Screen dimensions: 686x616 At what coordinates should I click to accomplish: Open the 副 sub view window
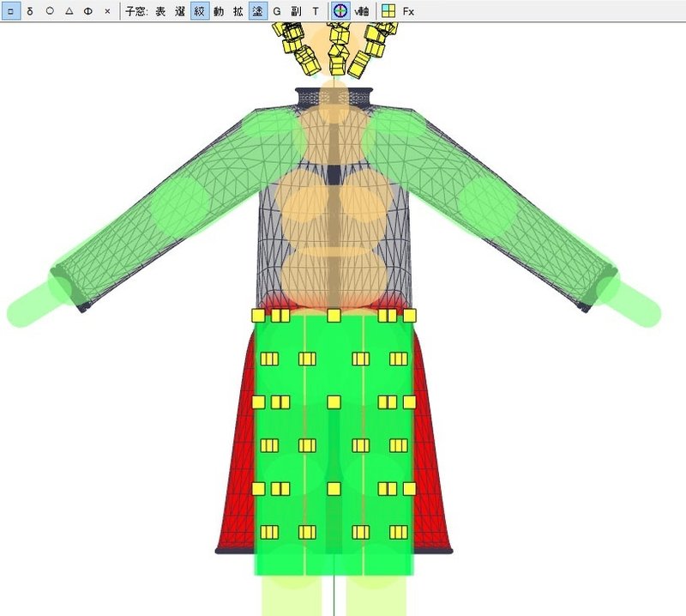click(x=296, y=12)
